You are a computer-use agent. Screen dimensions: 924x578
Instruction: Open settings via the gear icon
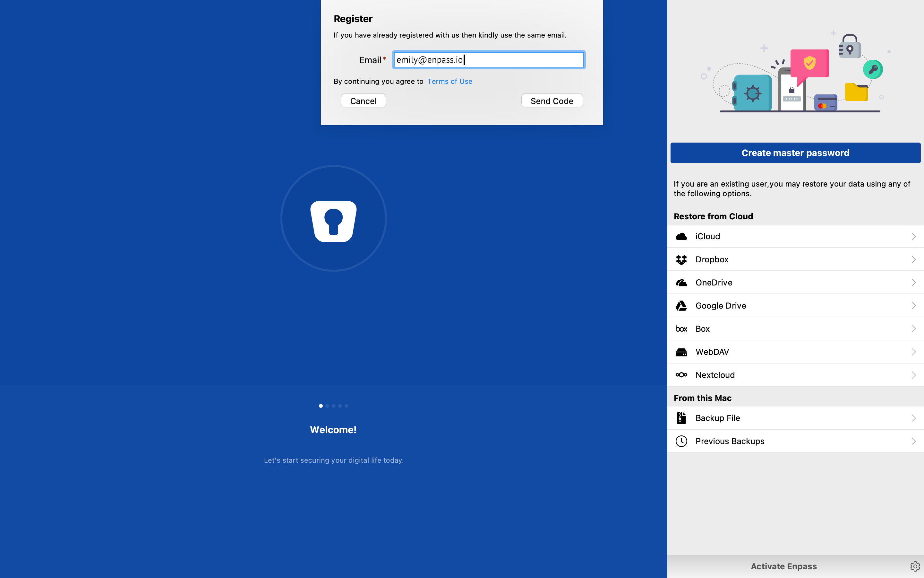(915, 566)
